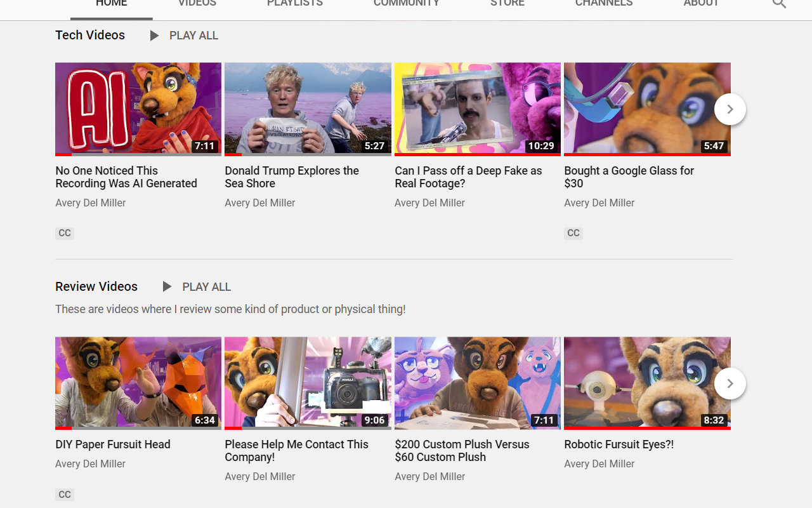This screenshot has width=812, height=508.
Task: Open channel search magnifier icon
Action: (779, 3)
